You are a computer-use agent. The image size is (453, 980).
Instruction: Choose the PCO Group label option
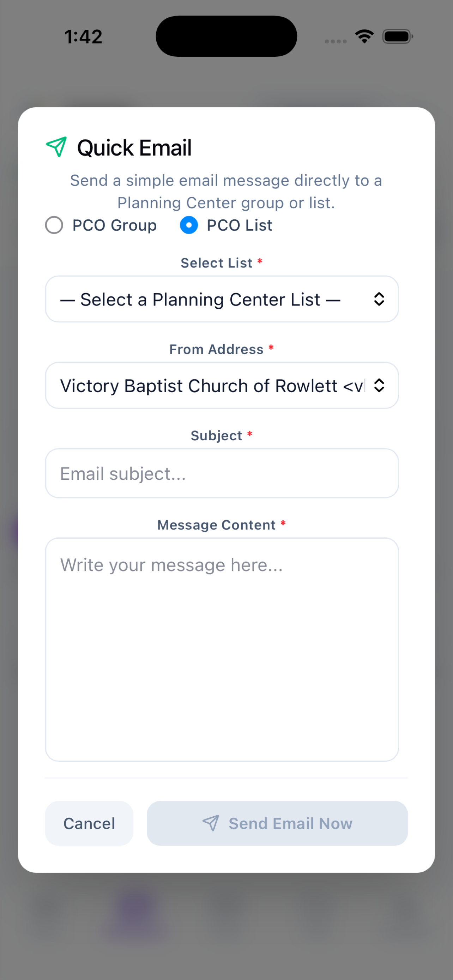tap(115, 225)
